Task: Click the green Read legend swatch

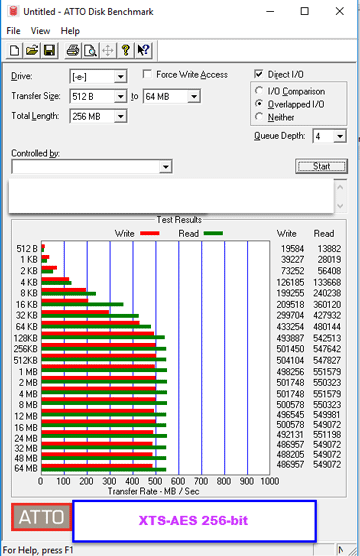Action: tap(213, 233)
